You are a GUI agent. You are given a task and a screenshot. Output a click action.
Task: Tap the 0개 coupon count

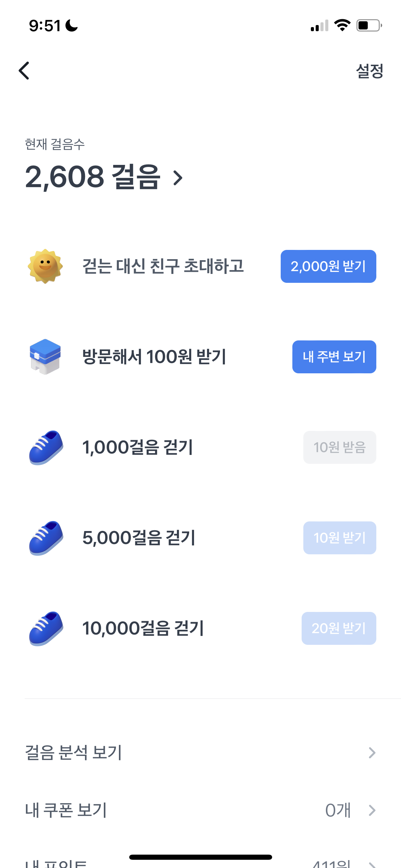(338, 810)
